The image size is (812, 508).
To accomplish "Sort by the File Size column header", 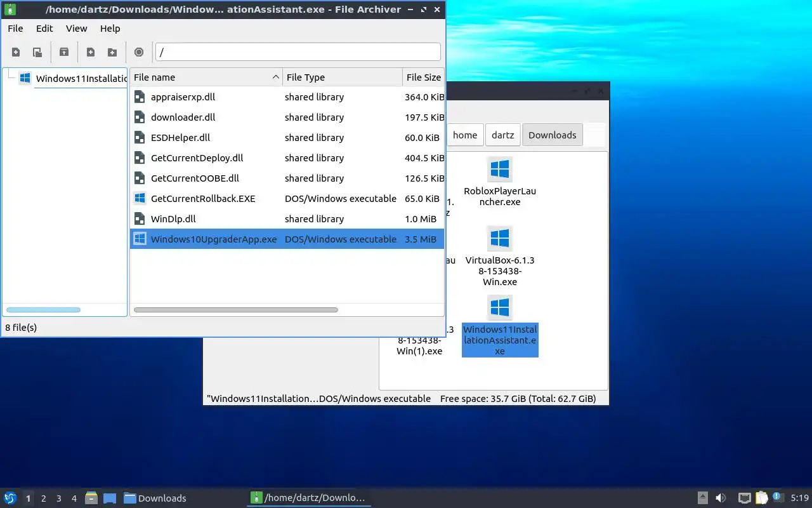I will (x=423, y=77).
